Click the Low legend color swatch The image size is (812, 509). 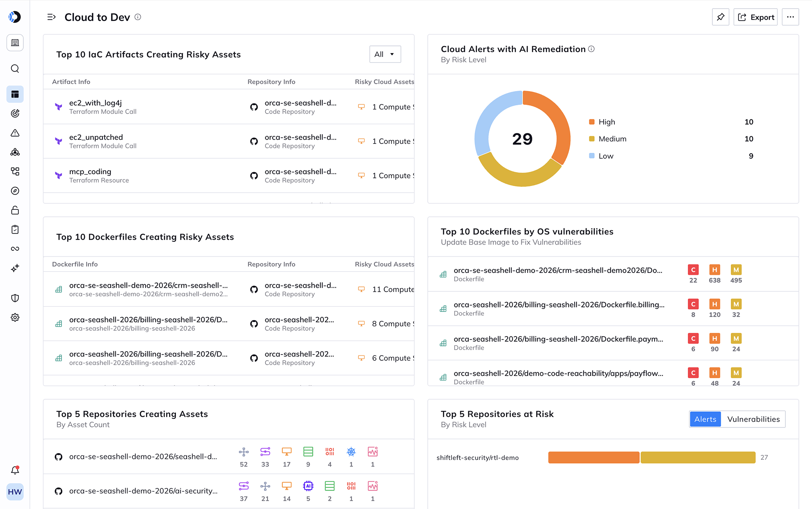[592, 156]
